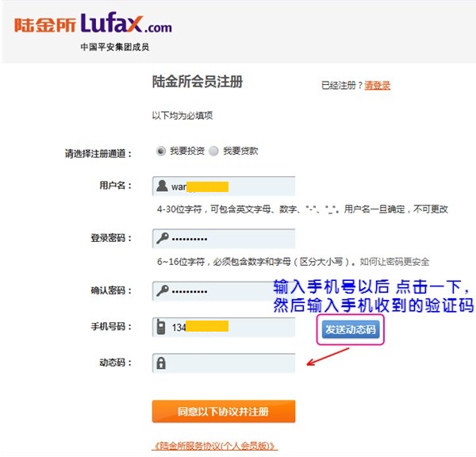476x457 pixels.
Task: Click the 我要投资 label text
Action: 187,151
